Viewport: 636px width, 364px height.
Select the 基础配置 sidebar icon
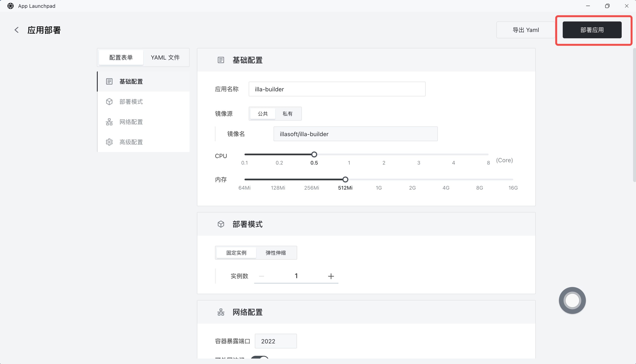(x=109, y=81)
